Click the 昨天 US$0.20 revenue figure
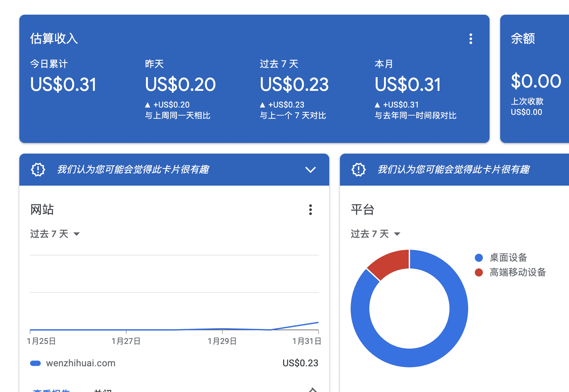 [180, 84]
